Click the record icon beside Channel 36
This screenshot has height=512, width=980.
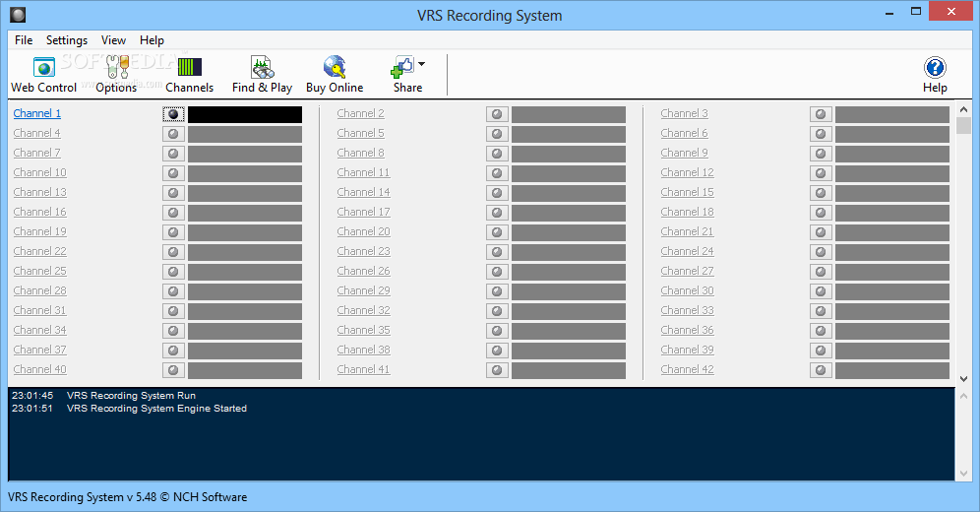point(821,331)
